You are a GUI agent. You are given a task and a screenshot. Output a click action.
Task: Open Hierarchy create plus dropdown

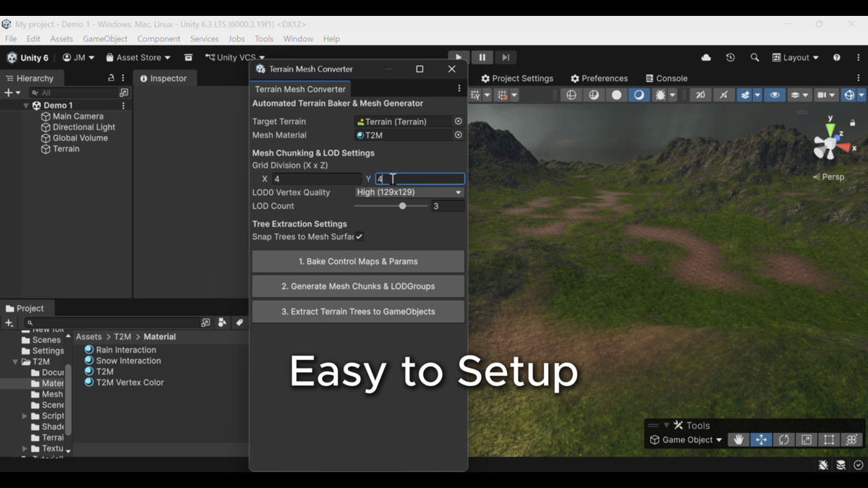(x=12, y=93)
